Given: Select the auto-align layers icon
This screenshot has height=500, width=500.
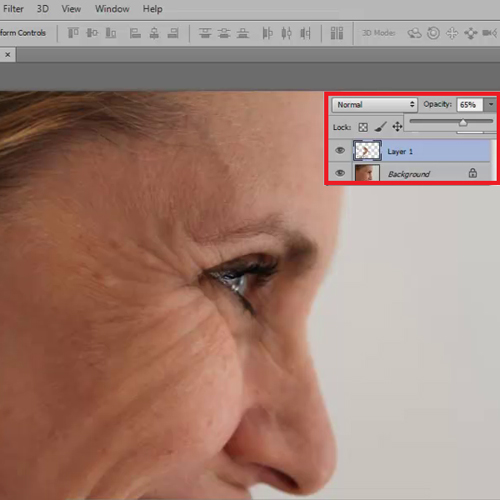Looking at the screenshot, I should click(337, 33).
